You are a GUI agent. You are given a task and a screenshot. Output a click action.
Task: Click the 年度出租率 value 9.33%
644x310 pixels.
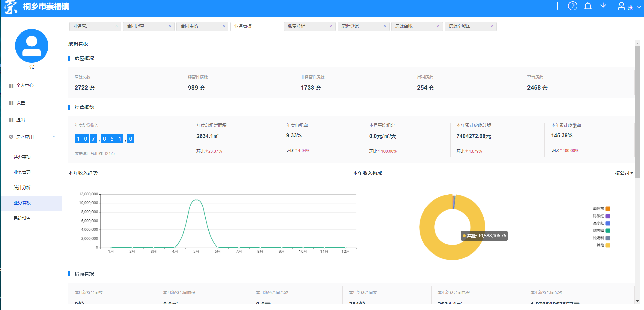pyautogui.click(x=294, y=135)
